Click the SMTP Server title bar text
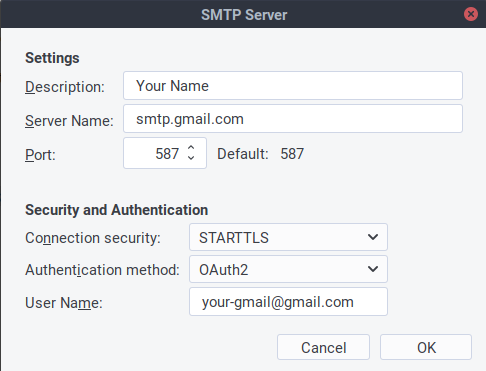The image size is (486, 371). pyautogui.click(x=244, y=15)
